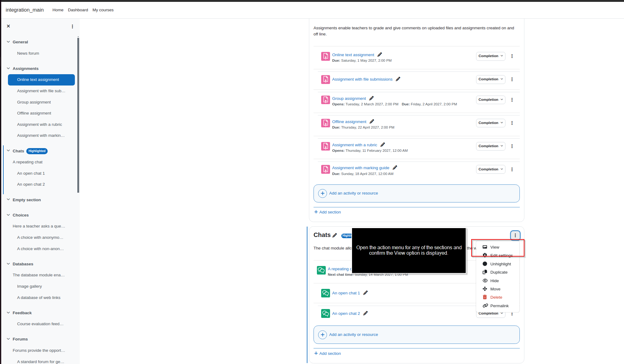Edit Assignment with marking guide title pencil
Viewport: 624px width, 364px height.
point(395,168)
